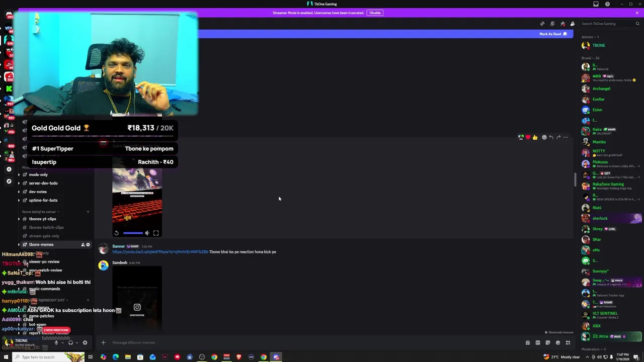
Task: Add thumbs up reaction to hovered message
Action: pos(535,137)
